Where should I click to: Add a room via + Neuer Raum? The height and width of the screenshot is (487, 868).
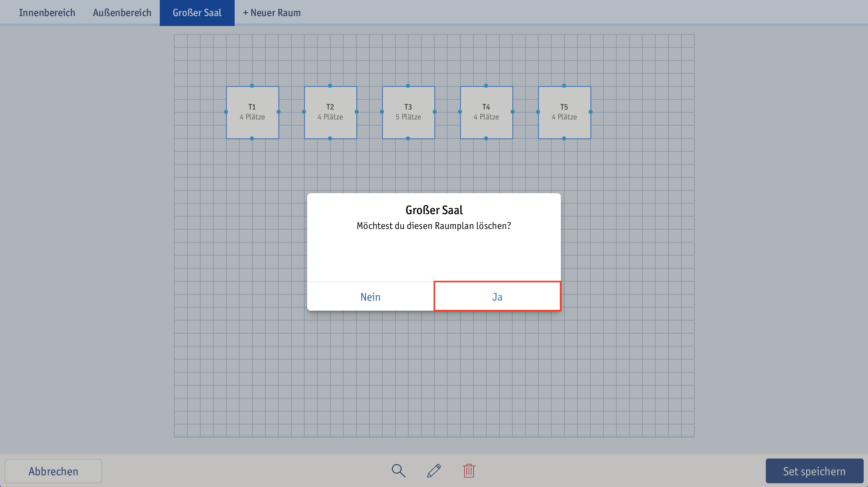click(271, 12)
